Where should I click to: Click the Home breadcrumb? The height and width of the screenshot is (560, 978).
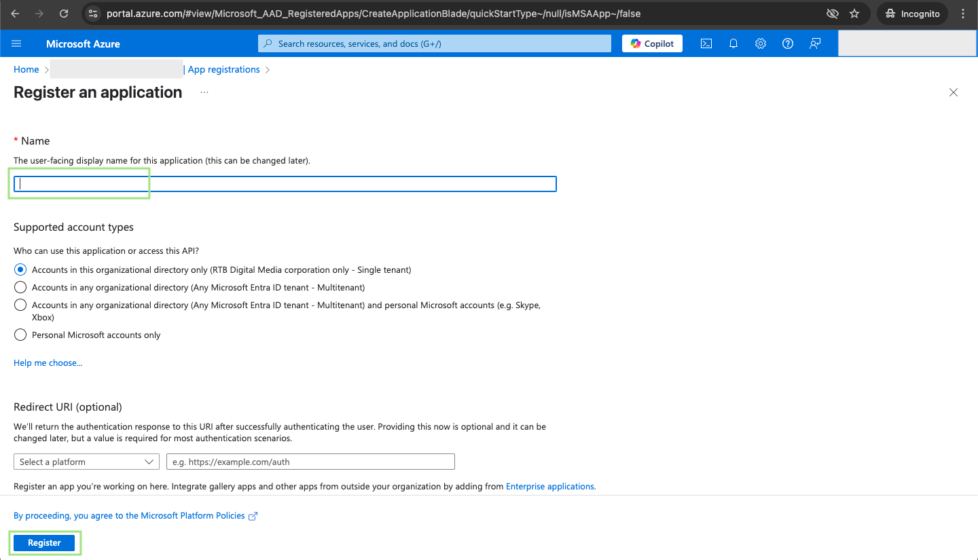click(x=26, y=69)
